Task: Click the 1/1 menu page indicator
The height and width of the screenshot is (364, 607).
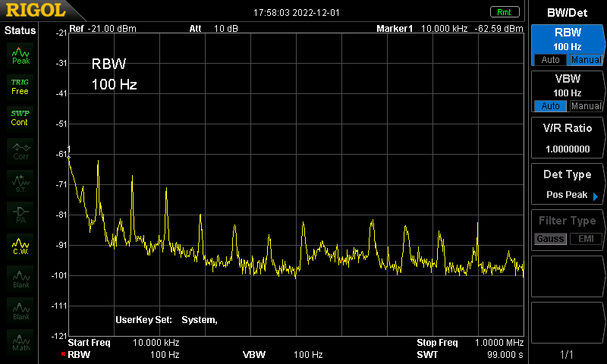Action: 566,354
